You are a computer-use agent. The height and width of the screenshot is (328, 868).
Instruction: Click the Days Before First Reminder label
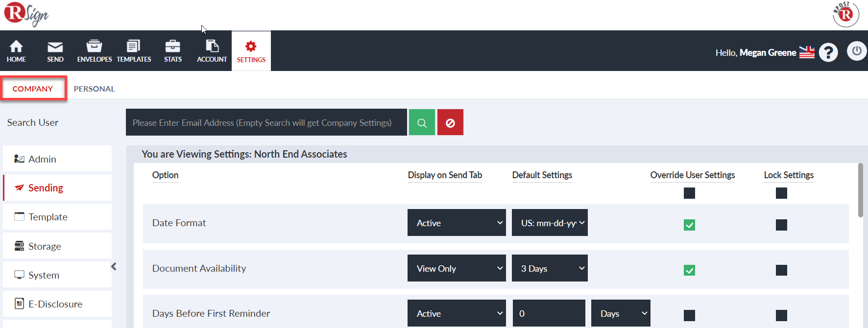pos(211,313)
